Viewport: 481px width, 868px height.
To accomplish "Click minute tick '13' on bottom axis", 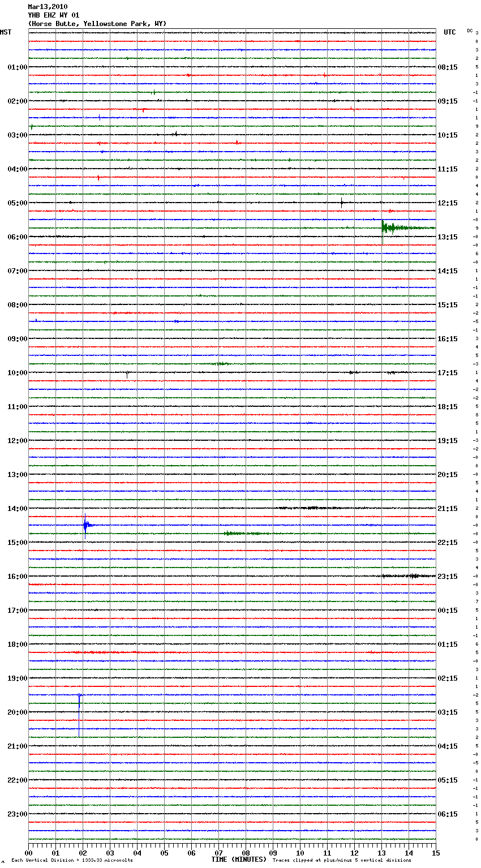I will click(381, 853).
